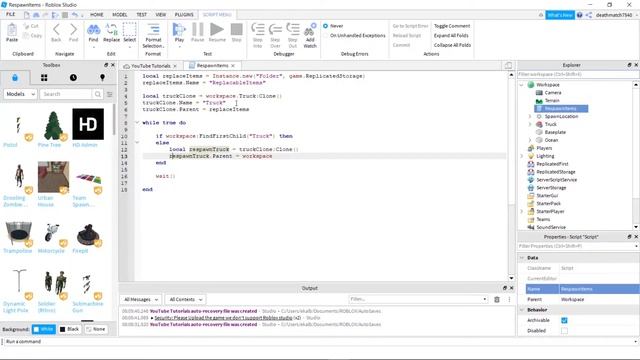Expand the Truck tree node

pos(530,124)
